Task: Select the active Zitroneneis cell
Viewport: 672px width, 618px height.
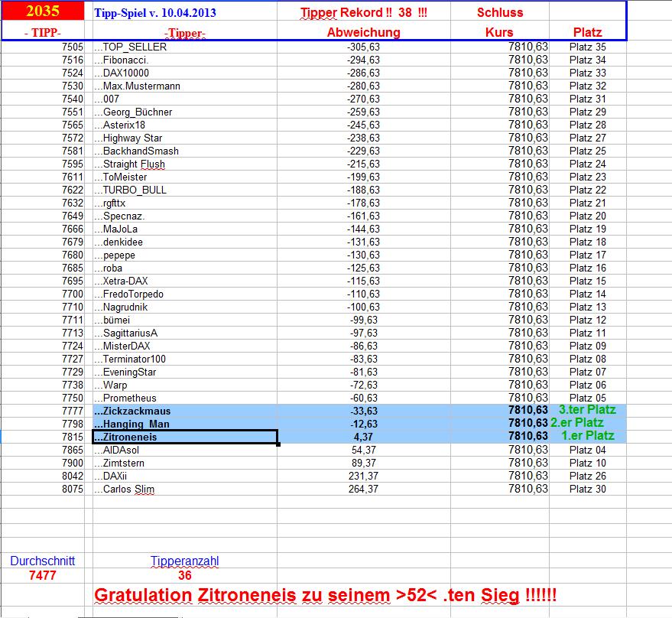Action: pyautogui.click(x=185, y=437)
